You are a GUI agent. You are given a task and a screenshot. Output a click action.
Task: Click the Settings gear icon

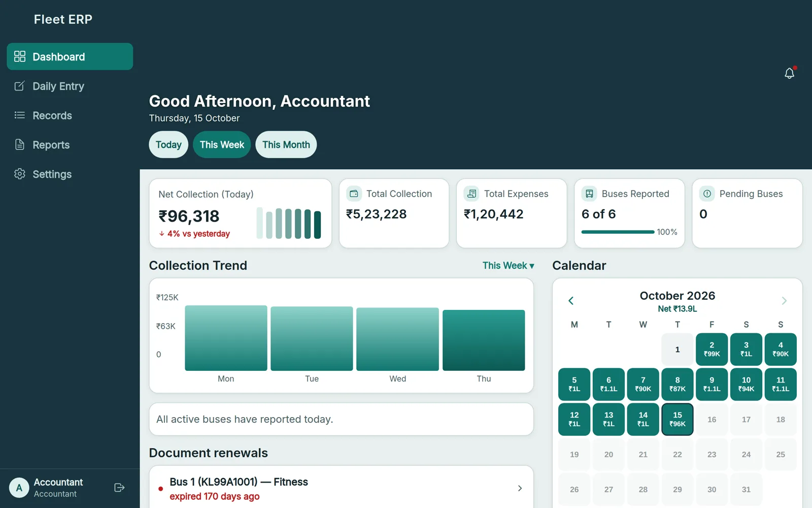click(x=20, y=174)
